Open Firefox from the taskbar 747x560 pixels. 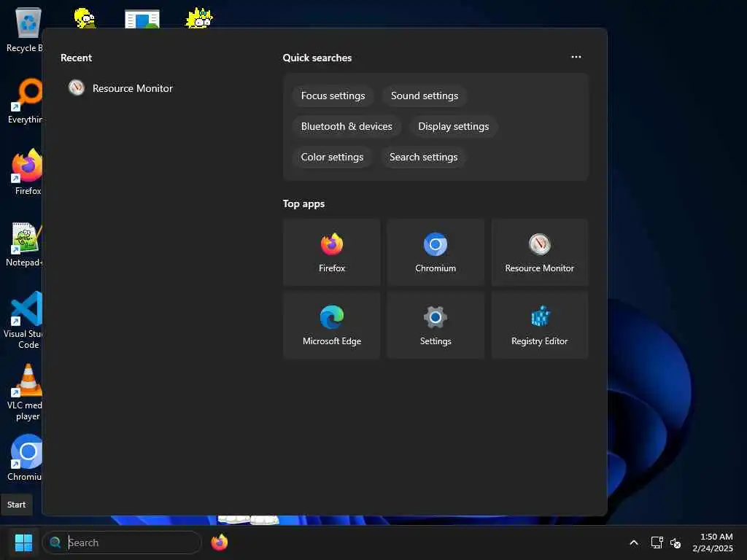tap(219, 542)
